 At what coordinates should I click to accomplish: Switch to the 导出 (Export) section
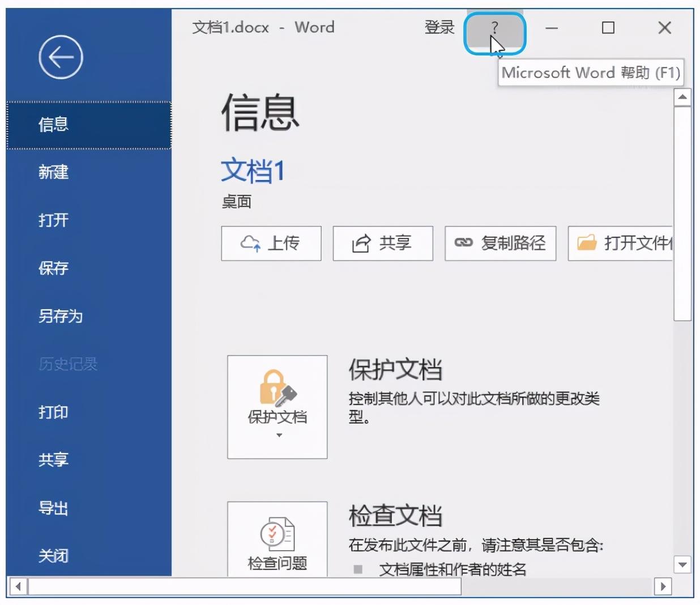(52, 509)
